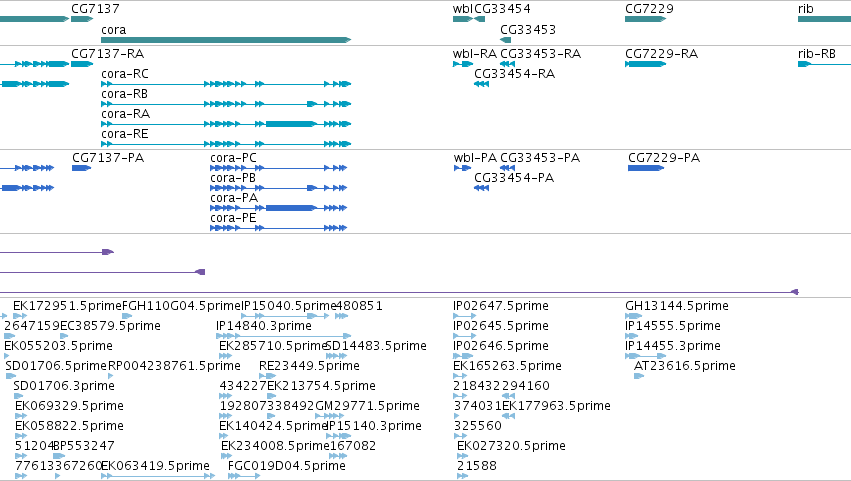Click the thick exon on cora-RA transcript

(x=290, y=124)
